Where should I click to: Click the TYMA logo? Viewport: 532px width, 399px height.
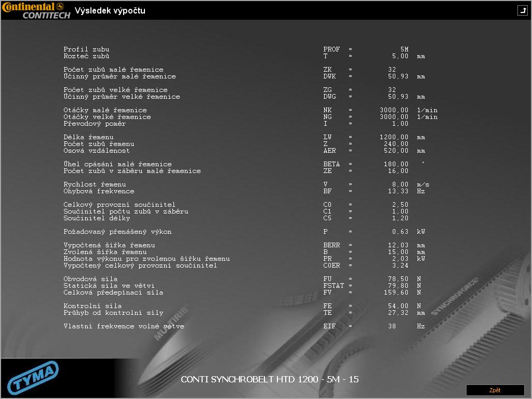point(33,378)
